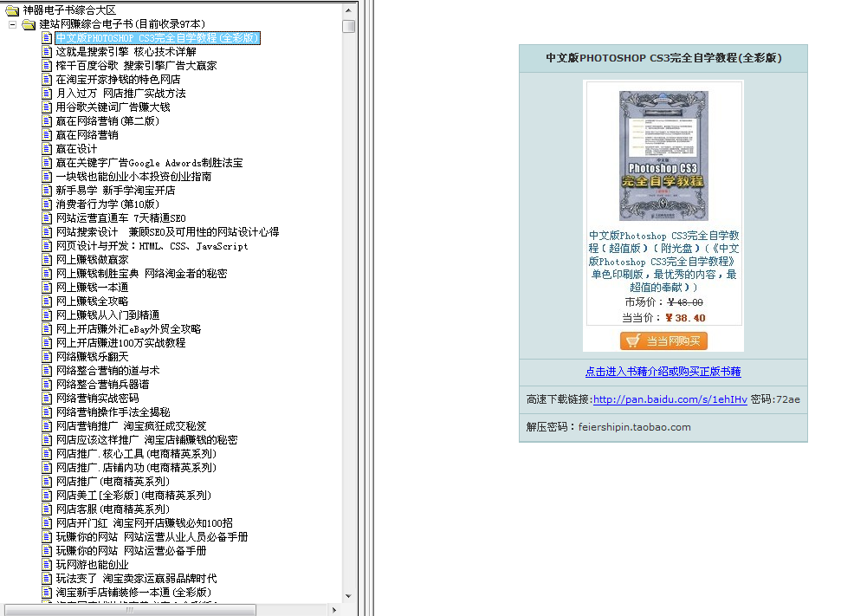Click the Photoshop CS3 book title link text
841x616 pixels.
click(x=663, y=262)
